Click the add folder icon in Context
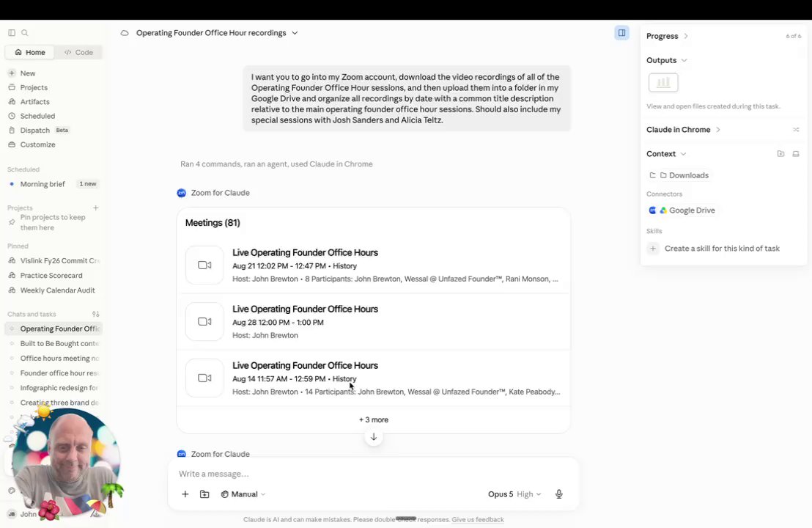812x528 pixels. (x=780, y=154)
